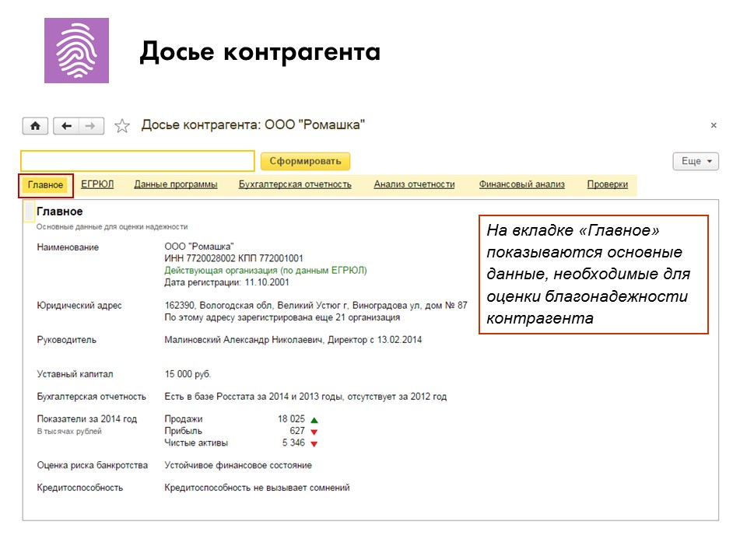This screenshot has width=747, height=560.
Task: Click the net assets value 5 346
Action: (293, 443)
